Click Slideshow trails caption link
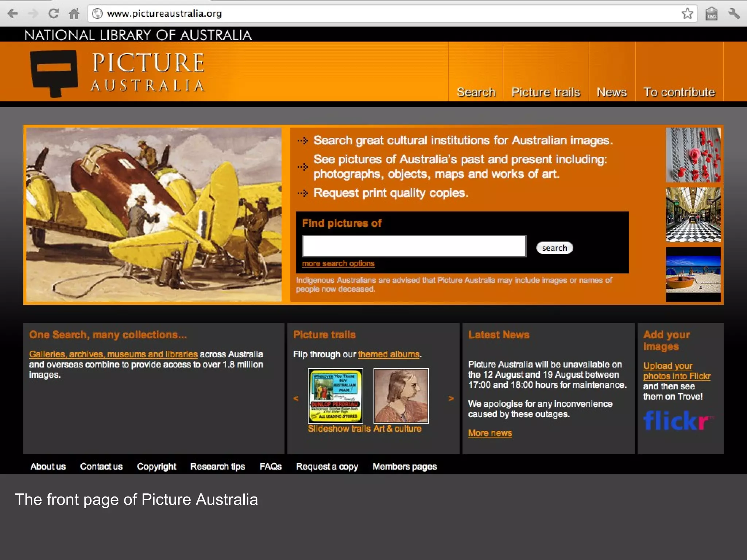The height and width of the screenshot is (560, 747). click(x=339, y=429)
